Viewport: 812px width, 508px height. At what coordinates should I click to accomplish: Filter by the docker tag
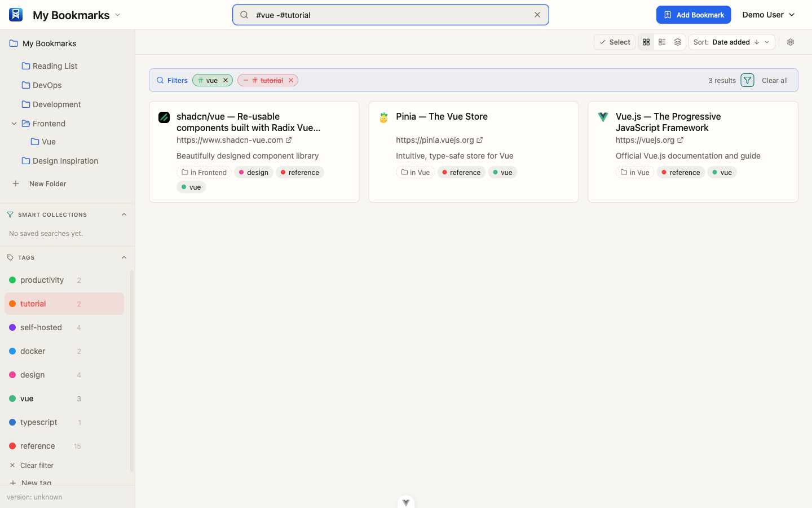[x=64, y=351]
